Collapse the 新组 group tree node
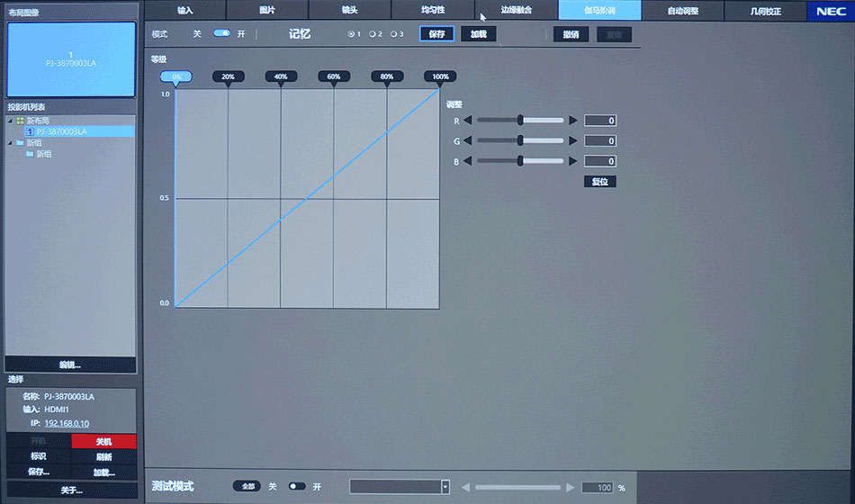This screenshot has height=504, width=855. click(11, 143)
